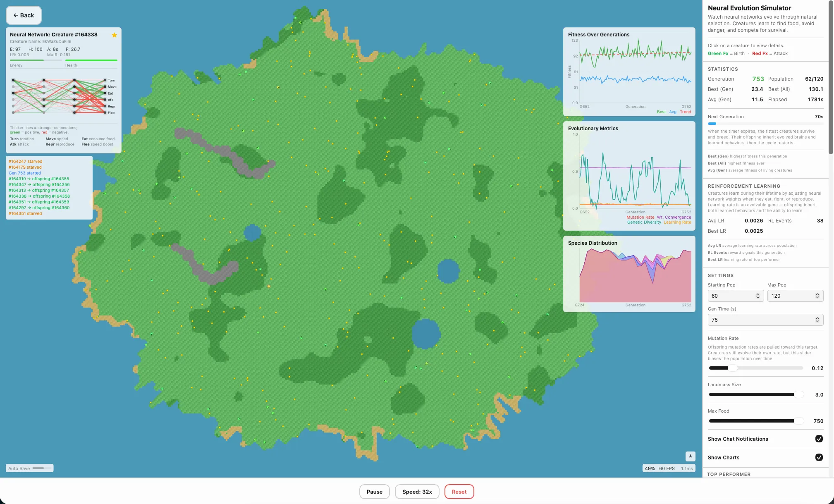Click the Back arrow to exit the simulator
Screen dimensions: 834x504
(x=23, y=15)
